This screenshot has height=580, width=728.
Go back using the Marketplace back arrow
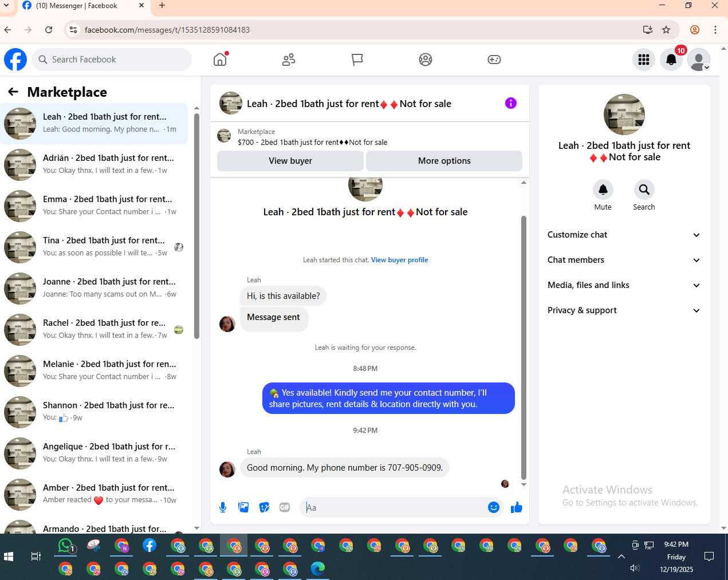point(13,92)
